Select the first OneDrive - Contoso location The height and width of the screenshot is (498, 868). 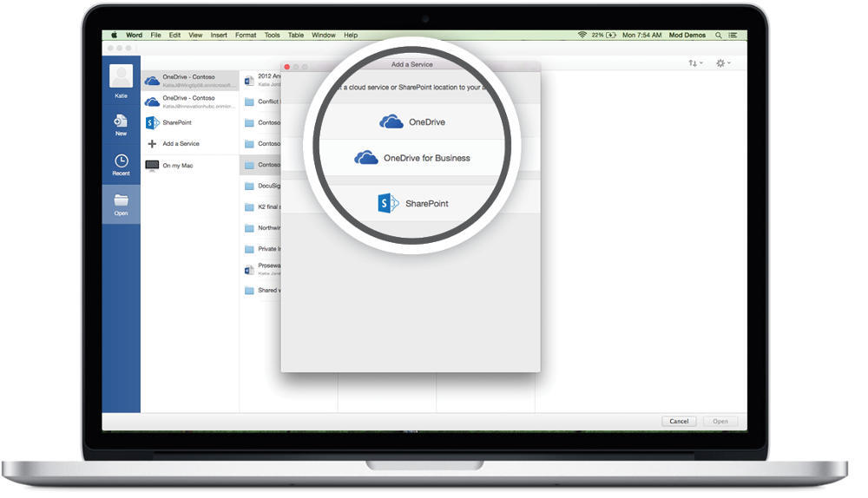(190, 81)
